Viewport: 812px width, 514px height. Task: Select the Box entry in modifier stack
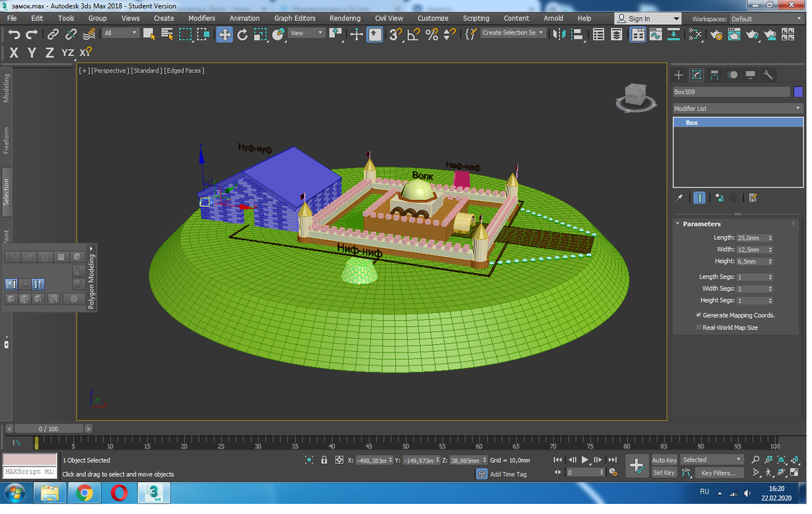coord(738,122)
